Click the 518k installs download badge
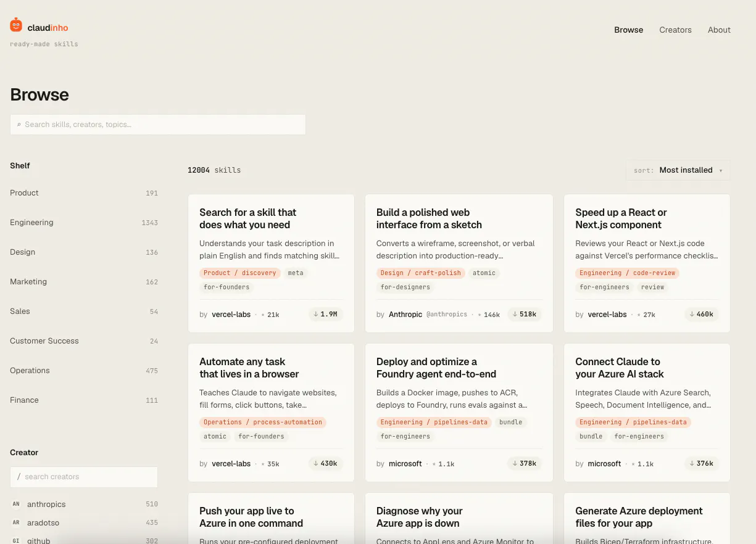 coord(525,314)
